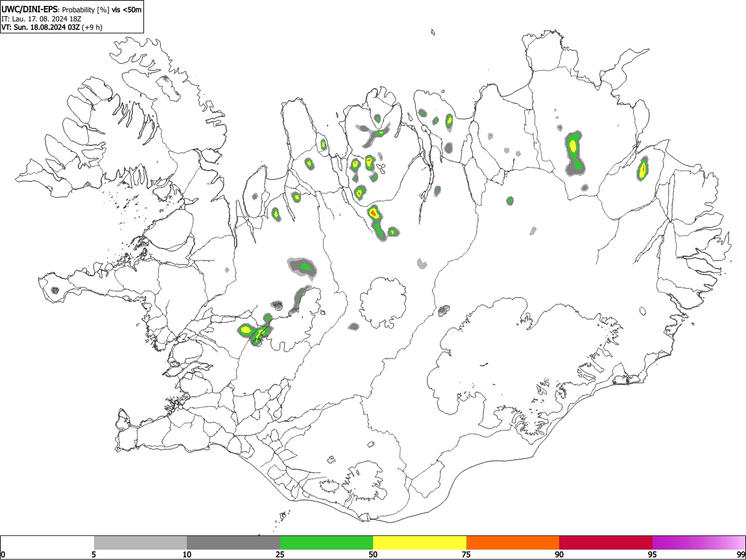
Task: Click the 75–90% orange legend swatch
Action: coord(512,542)
